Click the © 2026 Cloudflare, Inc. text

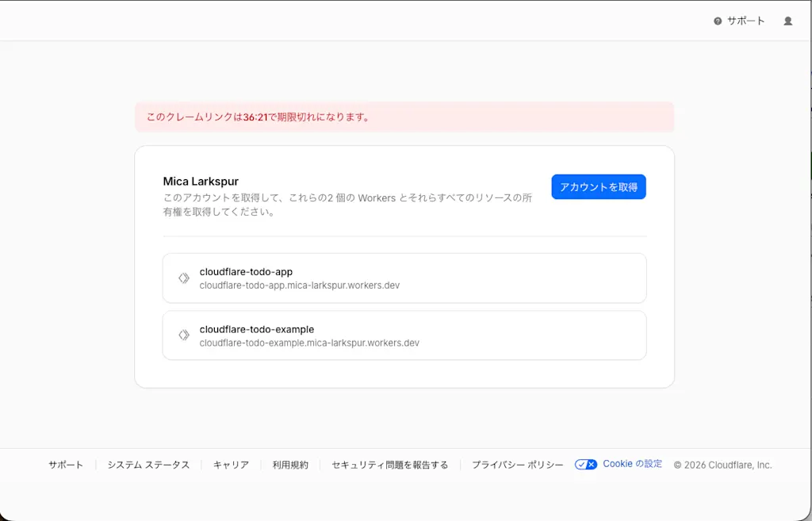point(723,465)
